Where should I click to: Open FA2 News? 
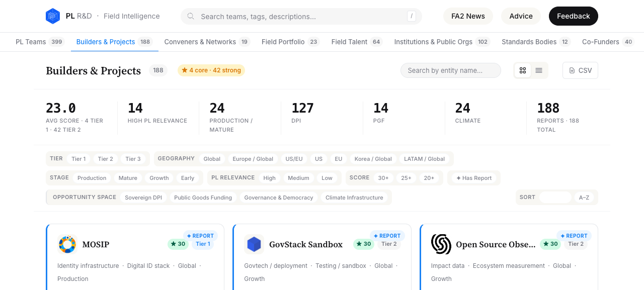coord(468,16)
